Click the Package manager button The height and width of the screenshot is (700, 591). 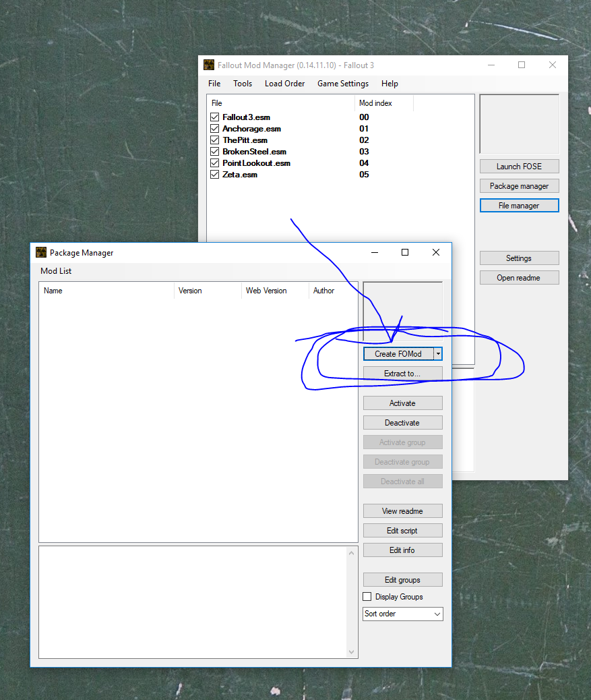[519, 186]
